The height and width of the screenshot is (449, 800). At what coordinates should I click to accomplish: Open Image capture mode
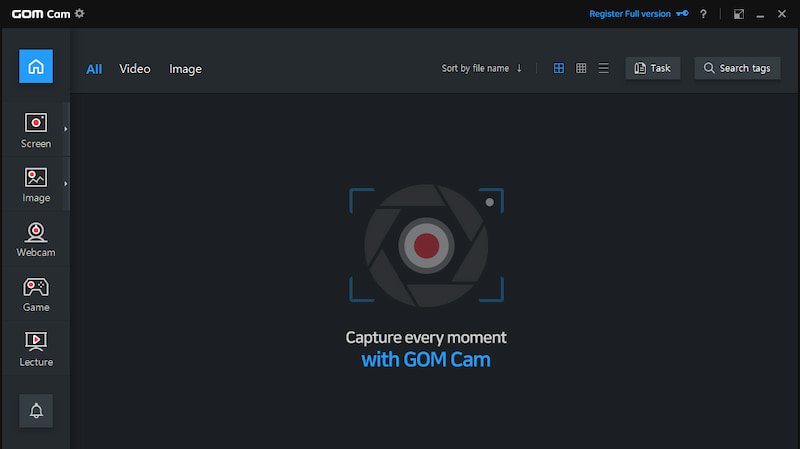pyautogui.click(x=36, y=185)
